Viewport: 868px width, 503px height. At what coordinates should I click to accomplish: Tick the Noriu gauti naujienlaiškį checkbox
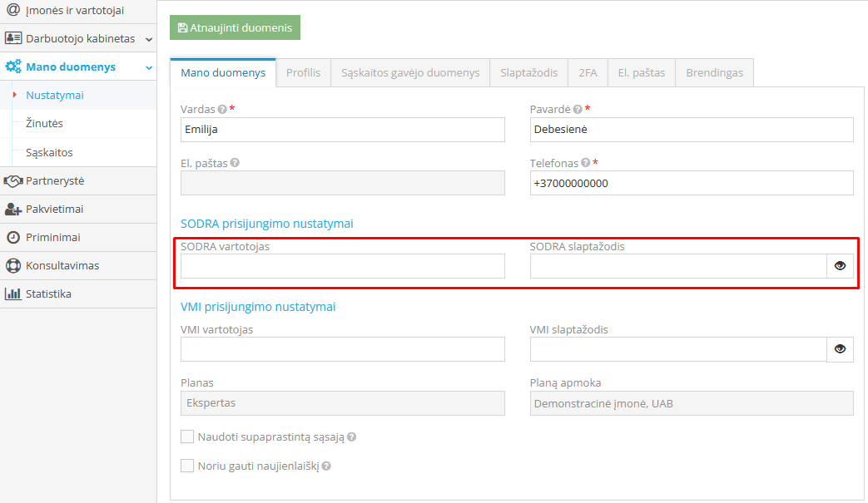tap(187, 466)
